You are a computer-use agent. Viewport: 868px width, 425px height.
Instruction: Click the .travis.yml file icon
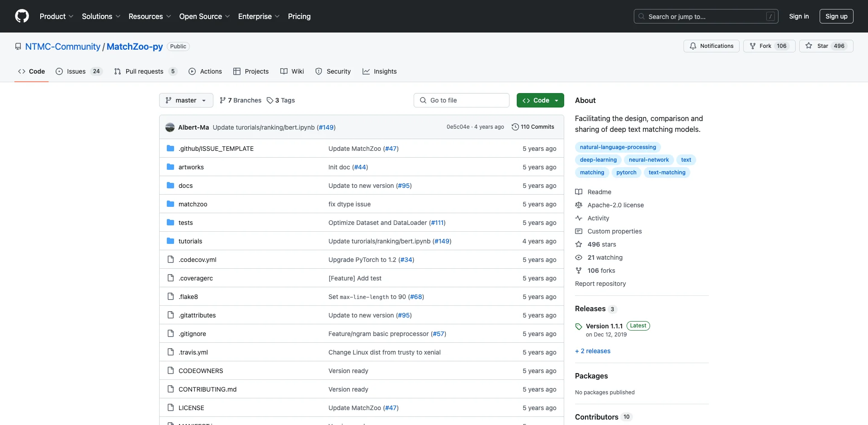170,352
